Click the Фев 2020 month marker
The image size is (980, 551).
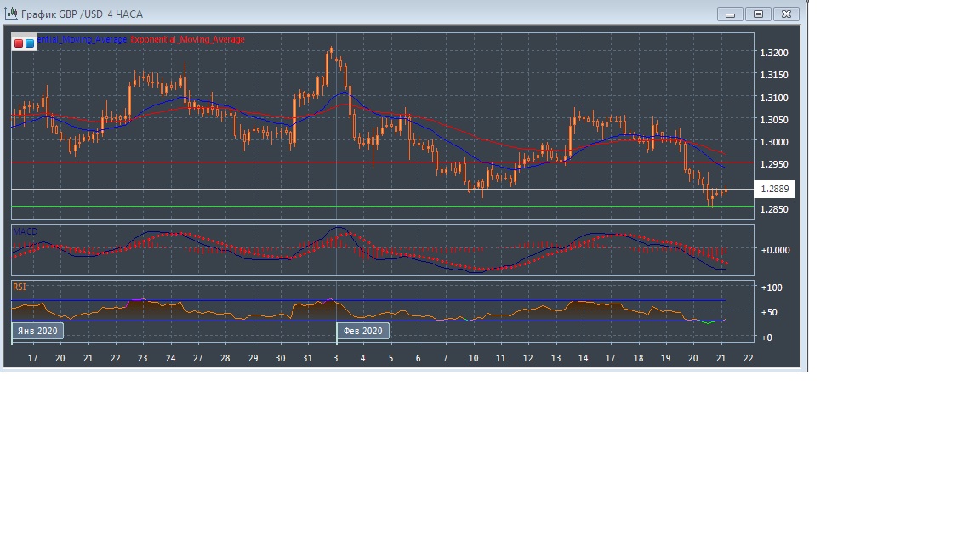pos(363,331)
